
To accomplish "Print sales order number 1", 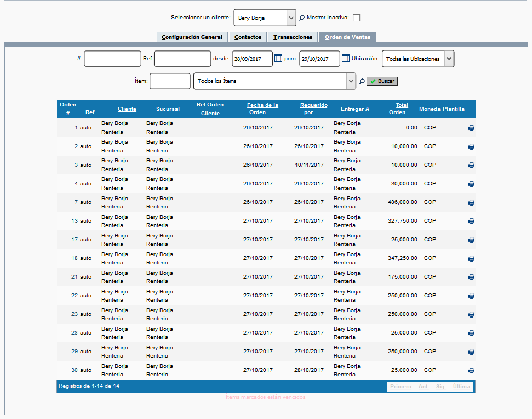I will (471, 128).
